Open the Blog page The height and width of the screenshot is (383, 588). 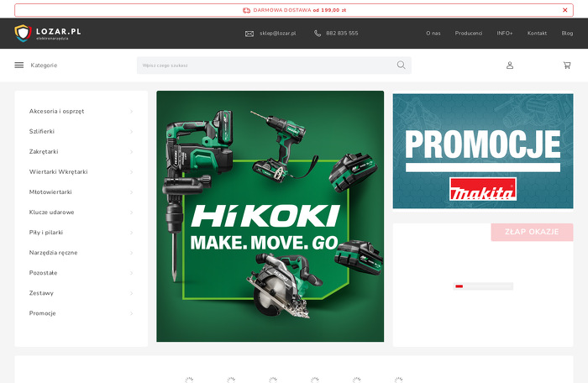[x=567, y=34]
